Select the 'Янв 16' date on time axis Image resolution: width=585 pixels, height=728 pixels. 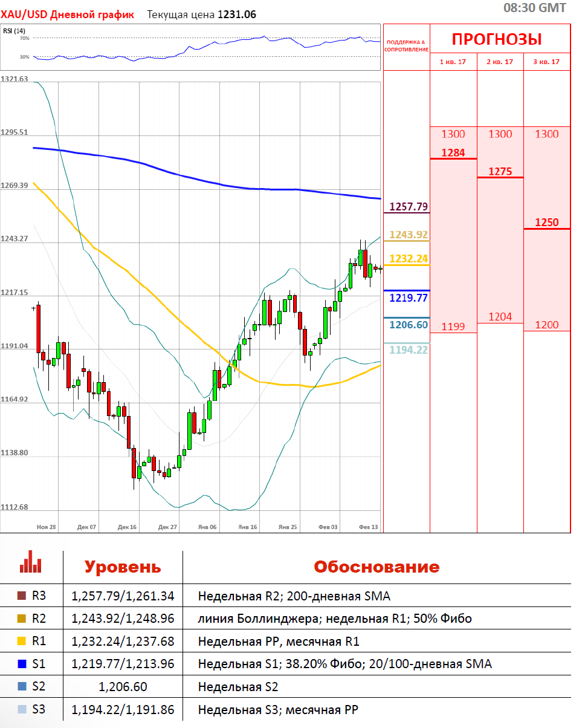(x=248, y=527)
